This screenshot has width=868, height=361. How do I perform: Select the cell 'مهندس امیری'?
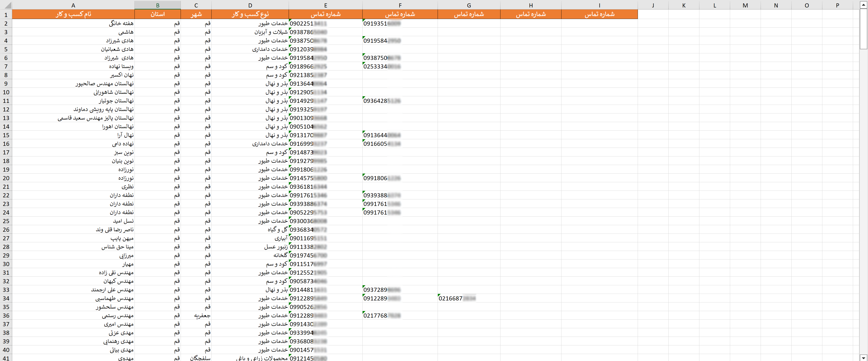click(x=73, y=324)
